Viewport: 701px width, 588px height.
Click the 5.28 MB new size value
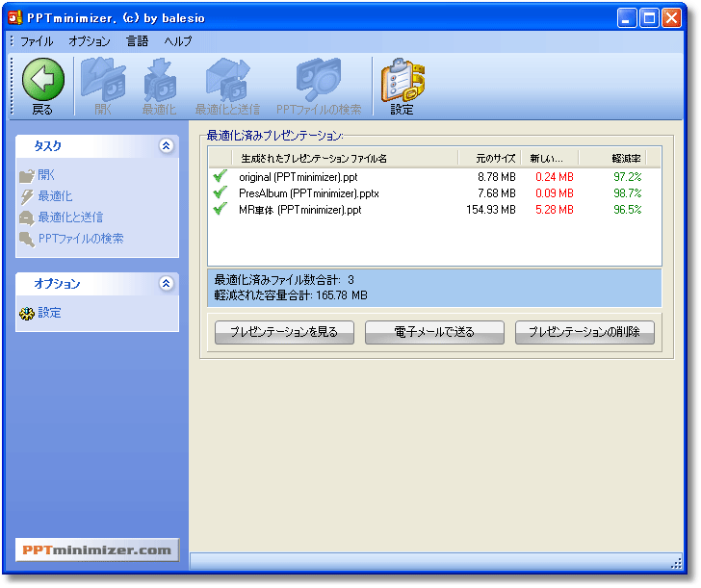coord(555,210)
